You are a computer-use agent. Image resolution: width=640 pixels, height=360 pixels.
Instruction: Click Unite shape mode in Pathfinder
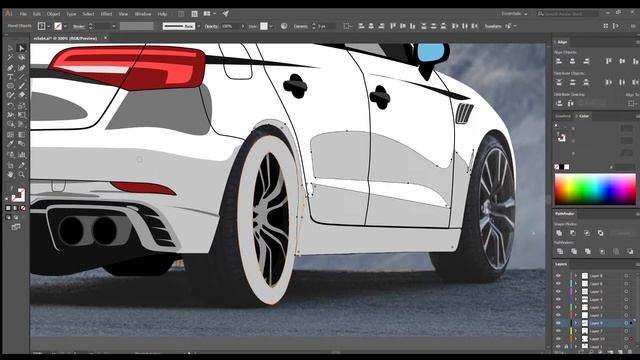click(x=559, y=233)
